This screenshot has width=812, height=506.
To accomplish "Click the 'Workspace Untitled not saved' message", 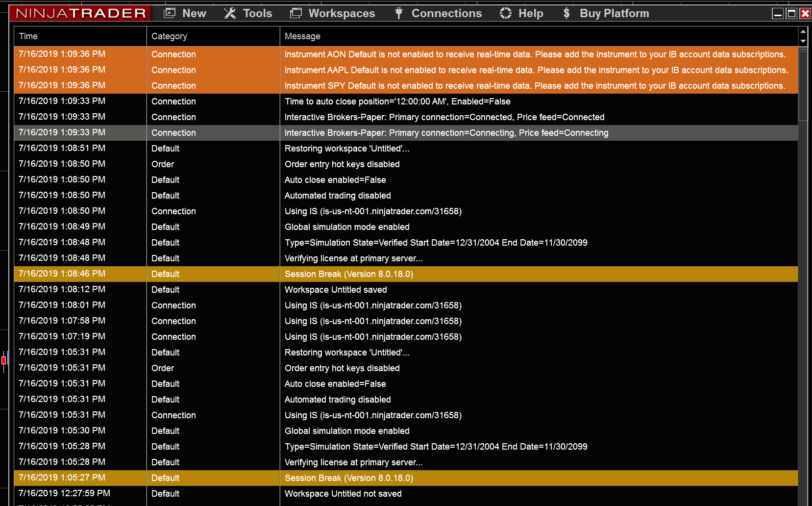I will click(x=343, y=494).
